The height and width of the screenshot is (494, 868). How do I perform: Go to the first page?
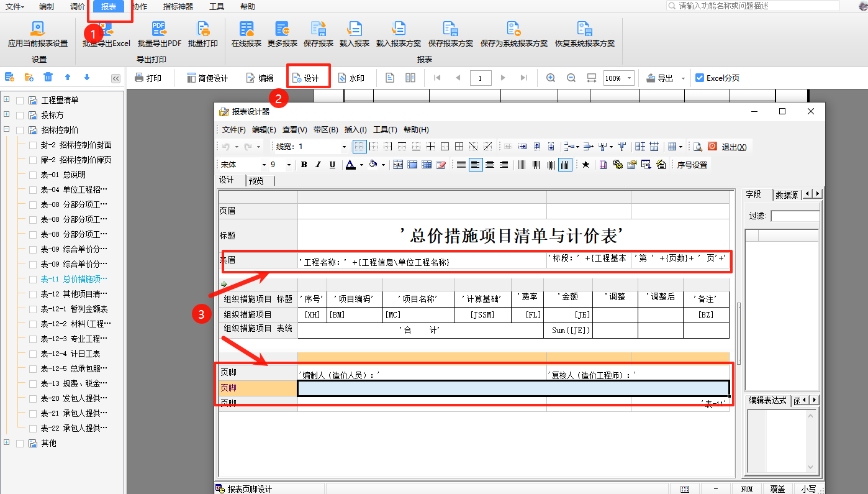[x=437, y=78]
